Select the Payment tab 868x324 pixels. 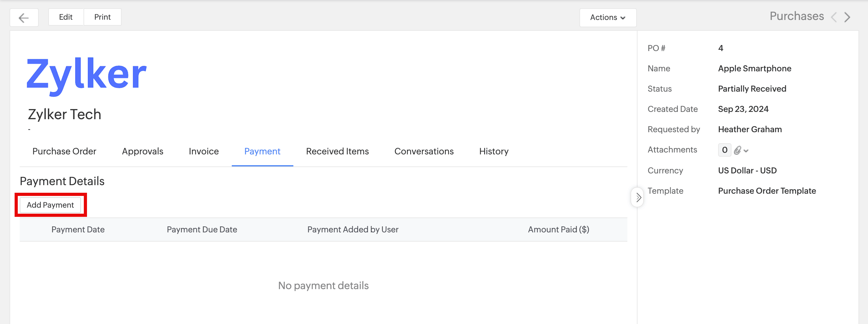(x=262, y=152)
